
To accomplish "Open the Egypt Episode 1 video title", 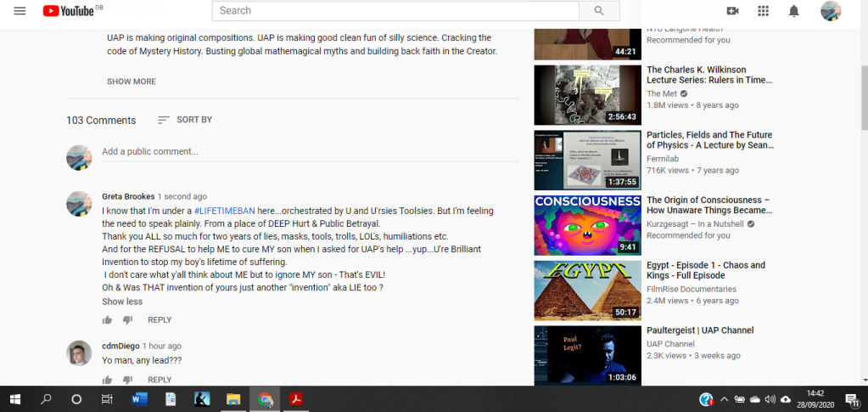I will pyautogui.click(x=705, y=270).
